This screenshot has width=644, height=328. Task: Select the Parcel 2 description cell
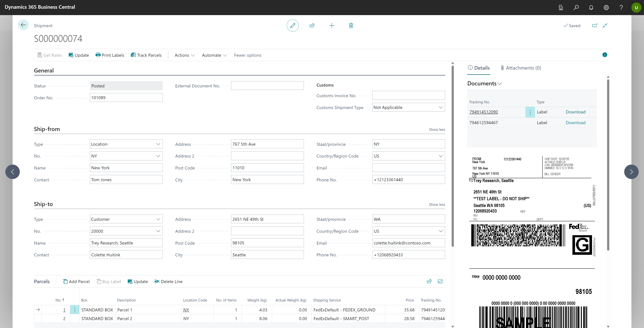click(x=148, y=318)
